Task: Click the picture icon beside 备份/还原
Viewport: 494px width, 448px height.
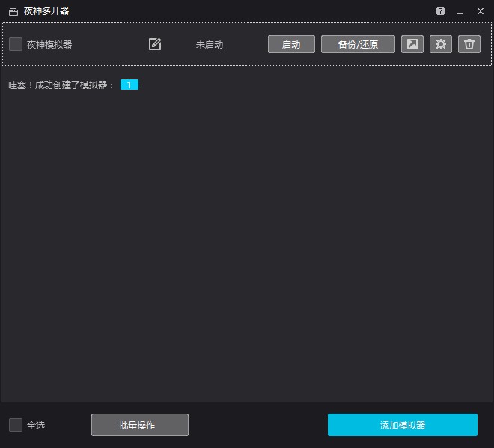Action: (412, 44)
